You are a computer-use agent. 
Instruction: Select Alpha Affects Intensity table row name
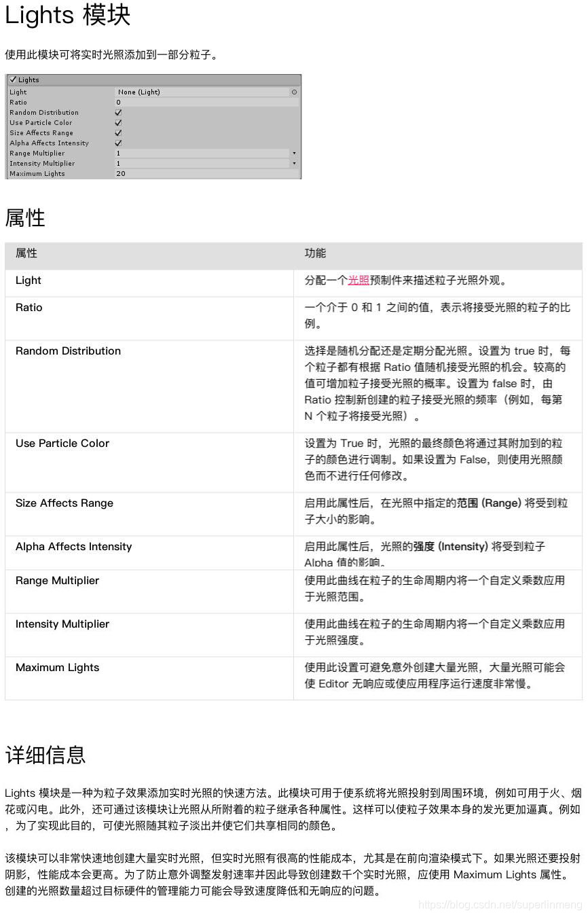tap(74, 547)
